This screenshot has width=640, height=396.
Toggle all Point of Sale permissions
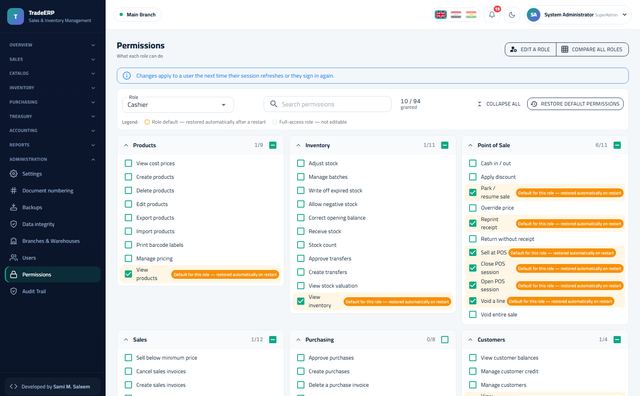tap(617, 145)
